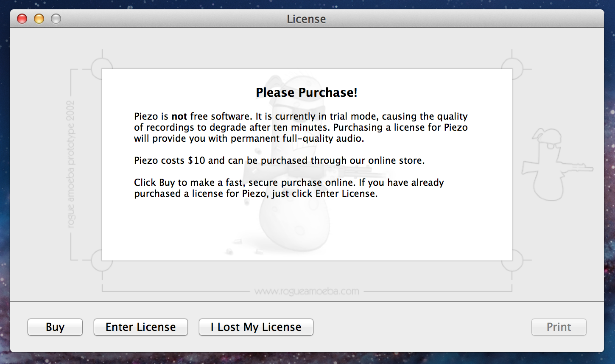Choose I Lost My License
The image size is (615, 364).
[256, 327]
